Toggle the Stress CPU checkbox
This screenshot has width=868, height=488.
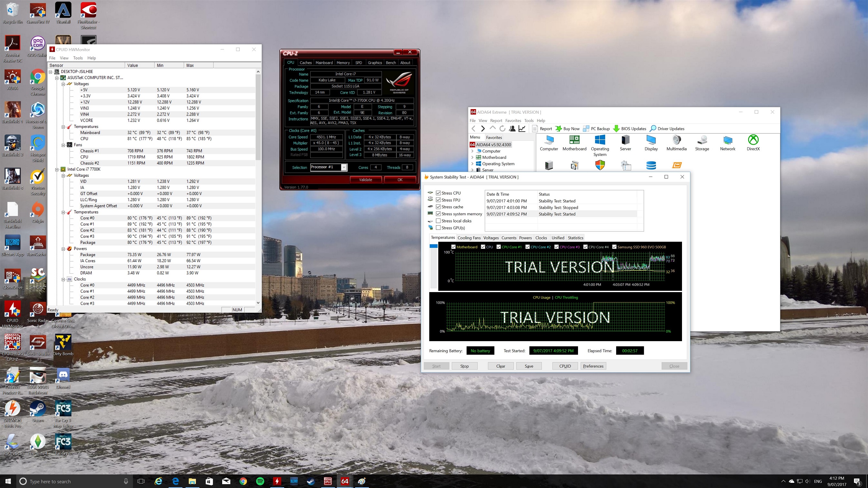coord(439,192)
